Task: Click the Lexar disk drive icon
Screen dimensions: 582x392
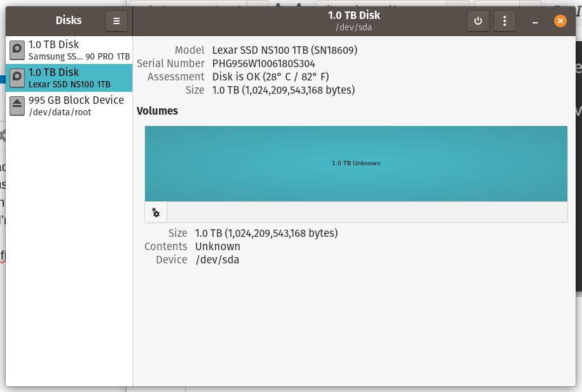Action: pyautogui.click(x=17, y=78)
